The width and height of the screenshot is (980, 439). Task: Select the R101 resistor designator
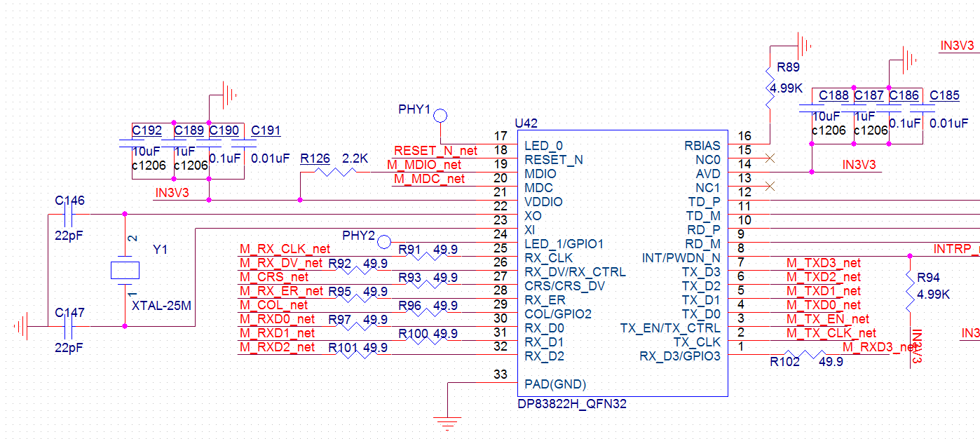click(343, 348)
